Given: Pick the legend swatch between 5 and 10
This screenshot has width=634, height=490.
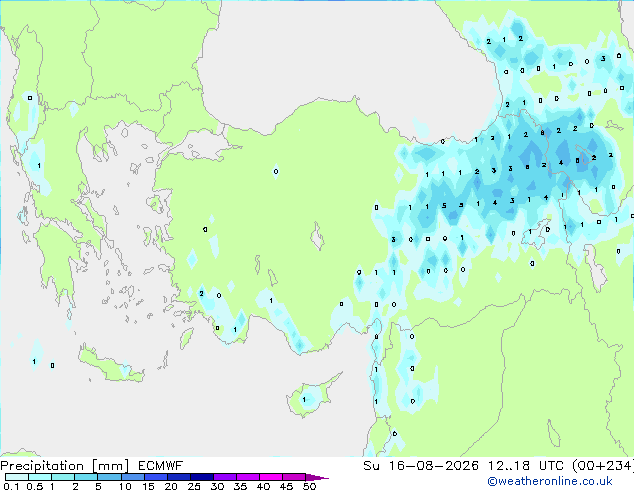Looking at the screenshot, I should [109, 477].
